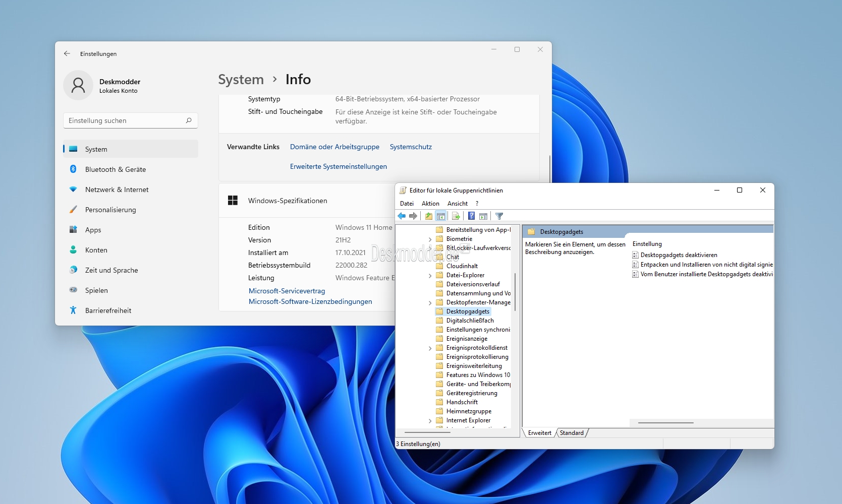
Task: Toggle the show/hide action pane toolbar icon
Action: pos(483,216)
